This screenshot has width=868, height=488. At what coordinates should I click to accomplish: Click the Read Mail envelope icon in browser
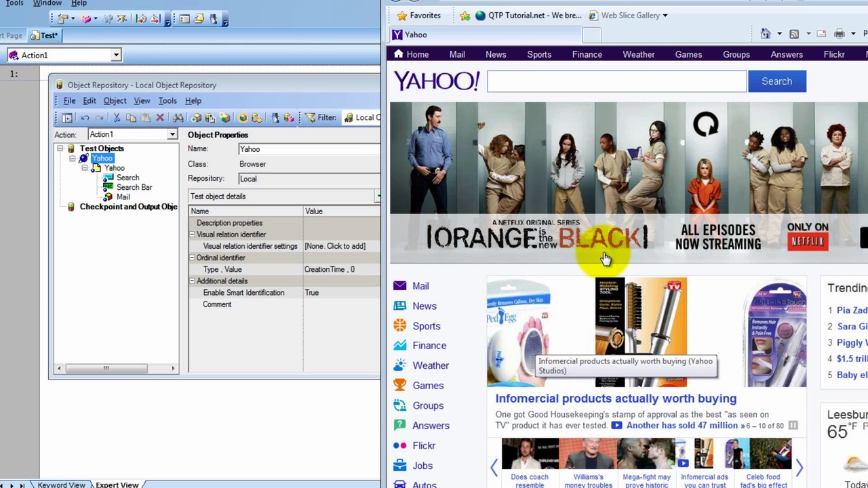pos(821,34)
